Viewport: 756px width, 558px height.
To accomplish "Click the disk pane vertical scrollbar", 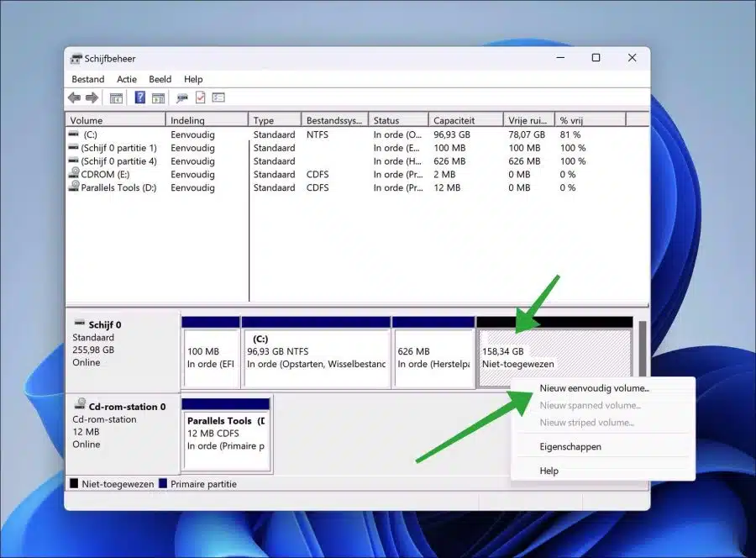I will (x=643, y=348).
